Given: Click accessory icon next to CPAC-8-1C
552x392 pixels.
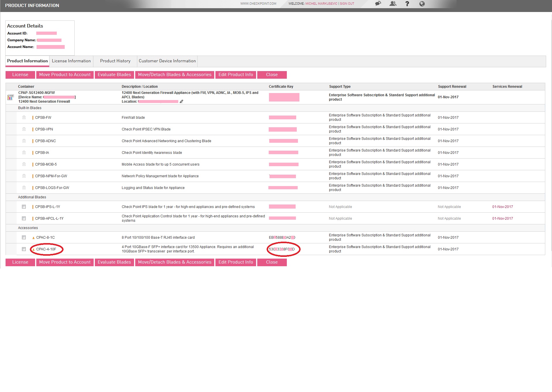Looking at the screenshot, I should pyautogui.click(x=33, y=238).
